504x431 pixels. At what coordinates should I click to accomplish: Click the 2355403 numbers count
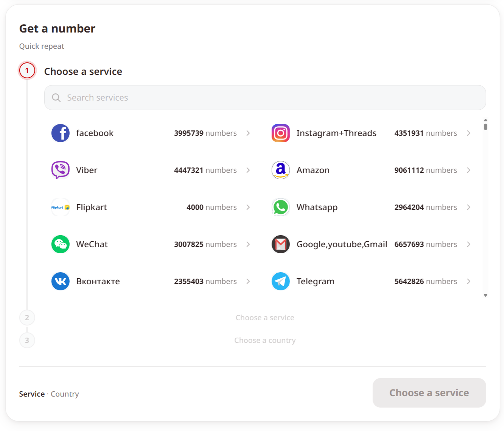click(205, 281)
